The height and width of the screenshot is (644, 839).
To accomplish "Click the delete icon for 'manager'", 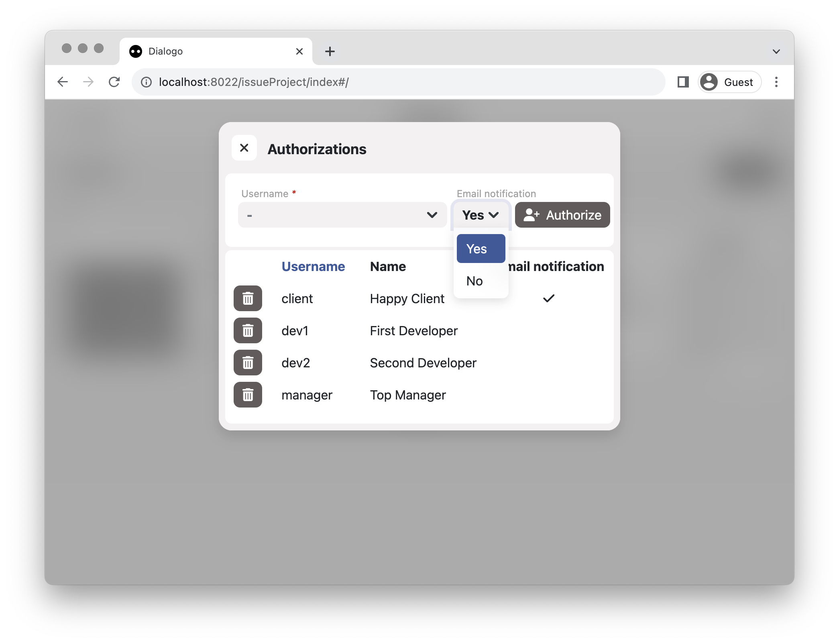I will tap(248, 394).
